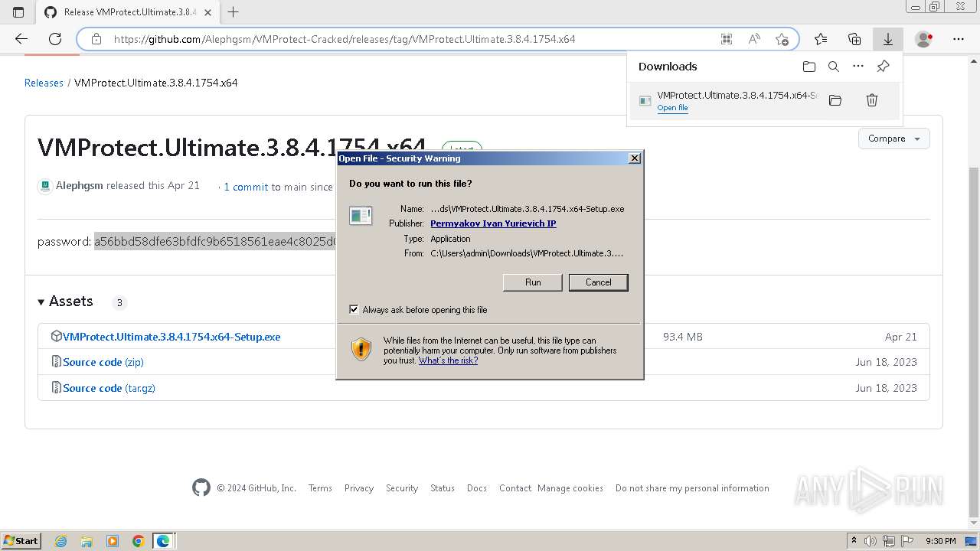The width and height of the screenshot is (980, 551).
Task: Refresh the GitHub page
Action: pos(55,39)
